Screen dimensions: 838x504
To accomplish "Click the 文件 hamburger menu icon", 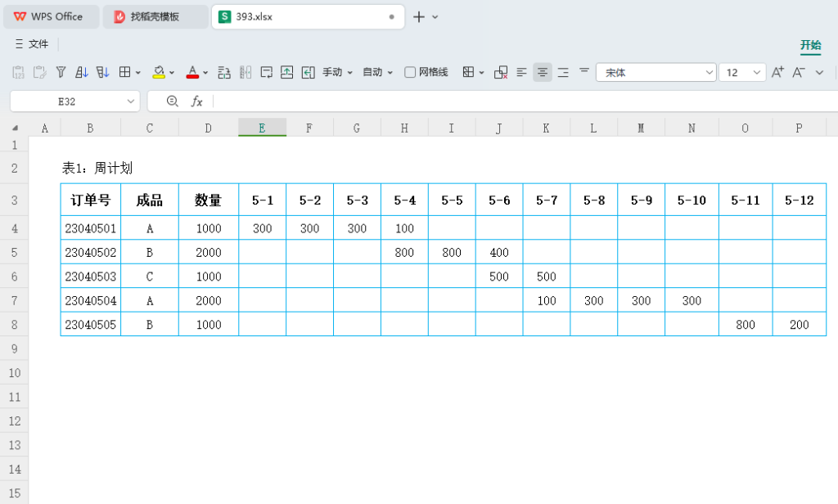I will [x=20, y=44].
